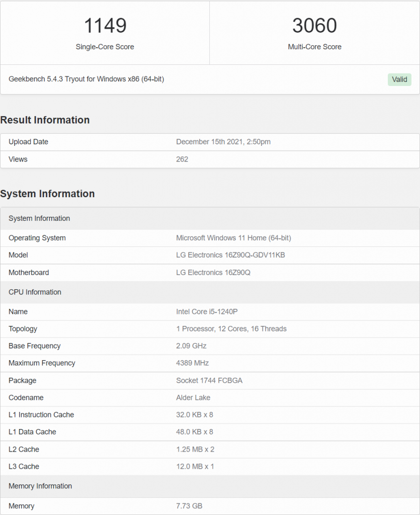Select the Result Information heading

click(x=45, y=120)
